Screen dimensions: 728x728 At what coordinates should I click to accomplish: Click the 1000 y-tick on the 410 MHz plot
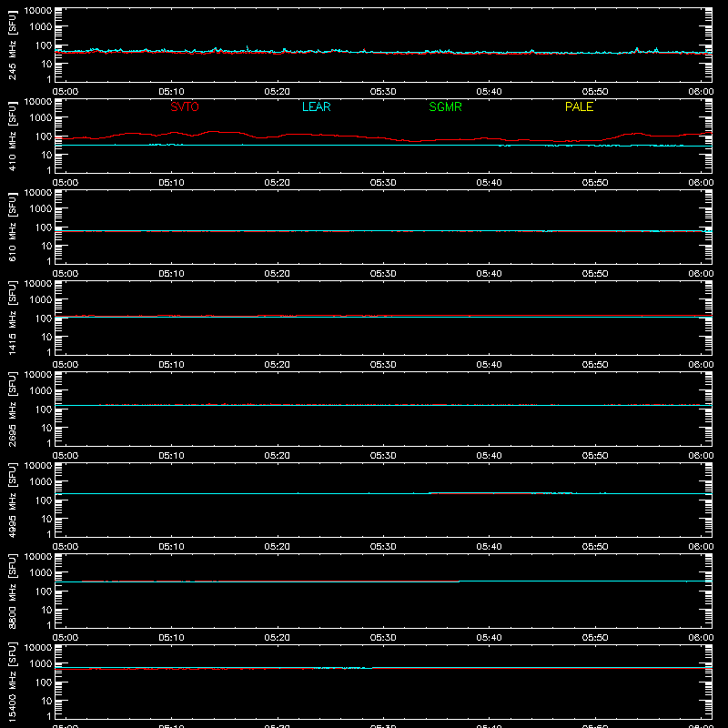(x=41, y=118)
